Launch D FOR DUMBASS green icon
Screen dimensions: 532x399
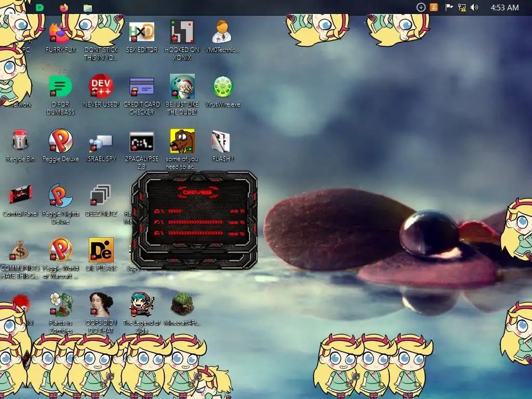point(60,95)
